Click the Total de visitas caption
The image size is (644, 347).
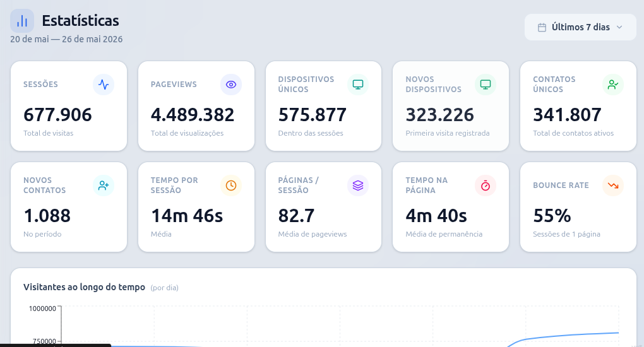(x=49, y=133)
